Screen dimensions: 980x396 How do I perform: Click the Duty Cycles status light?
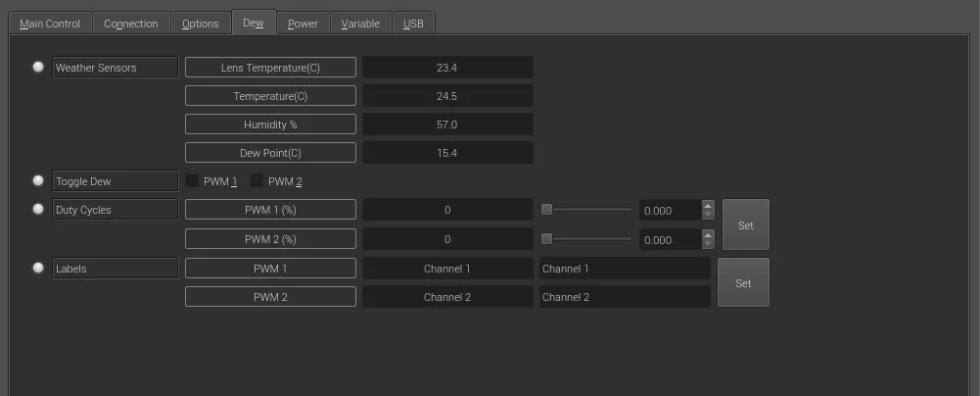[x=38, y=209]
